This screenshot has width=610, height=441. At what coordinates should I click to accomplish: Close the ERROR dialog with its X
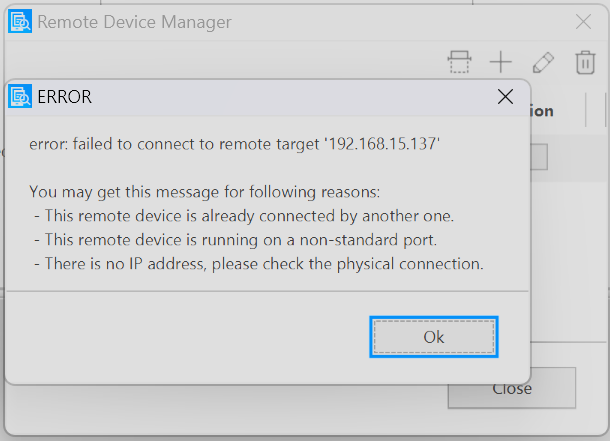coord(505,97)
